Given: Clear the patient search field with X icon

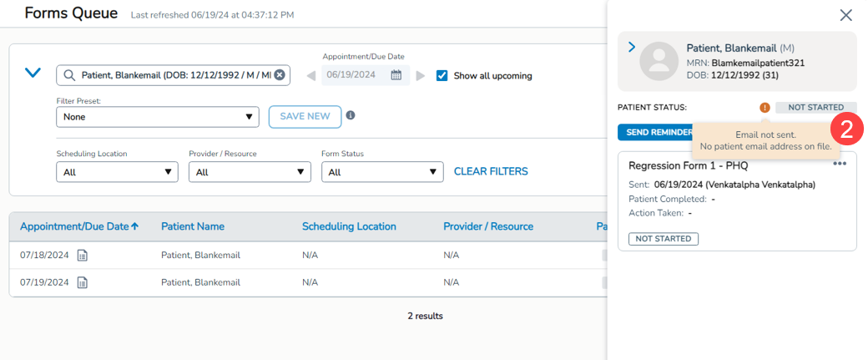Looking at the screenshot, I should click(280, 75).
